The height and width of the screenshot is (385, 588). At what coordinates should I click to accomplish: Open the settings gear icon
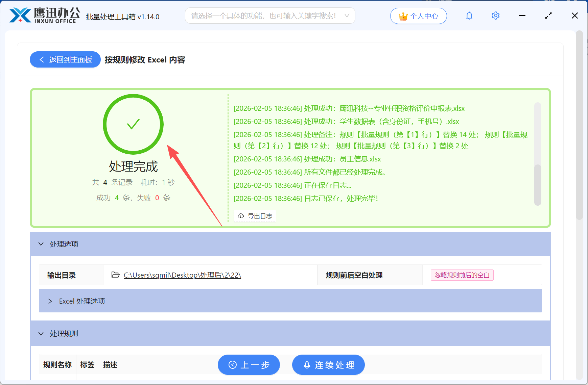pyautogui.click(x=495, y=16)
